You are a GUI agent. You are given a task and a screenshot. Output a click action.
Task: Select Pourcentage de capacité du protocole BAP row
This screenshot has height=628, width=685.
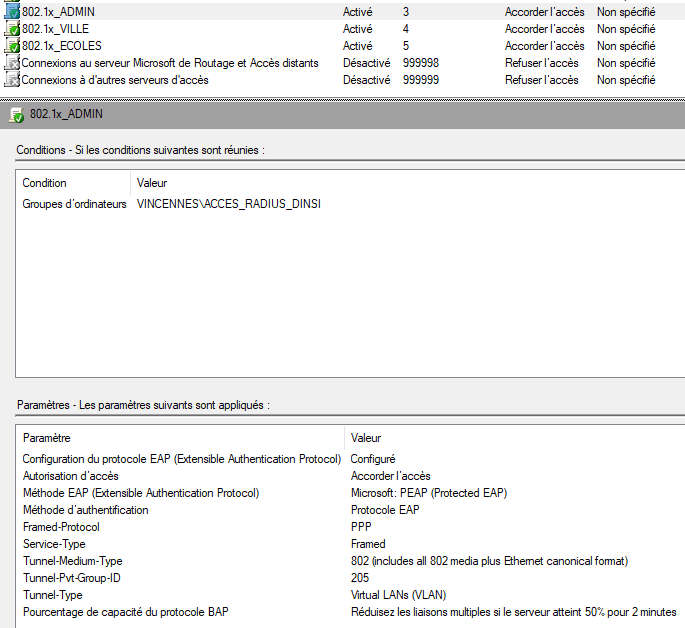click(x=350, y=612)
